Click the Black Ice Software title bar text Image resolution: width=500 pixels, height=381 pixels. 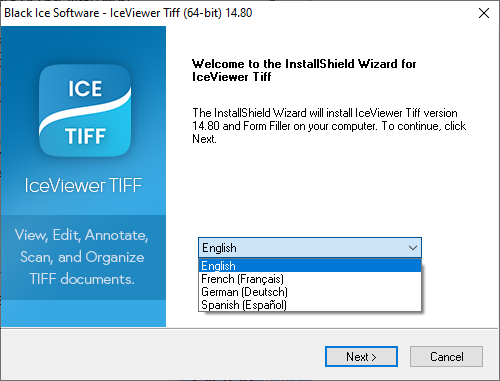tap(52, 13)
